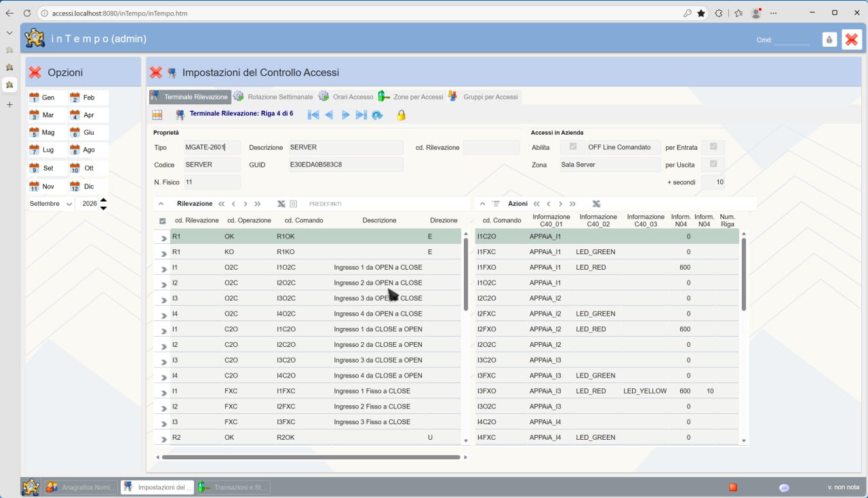
Task: Go to previous Terminale Rilevazione record
Action: coord(330,115)
